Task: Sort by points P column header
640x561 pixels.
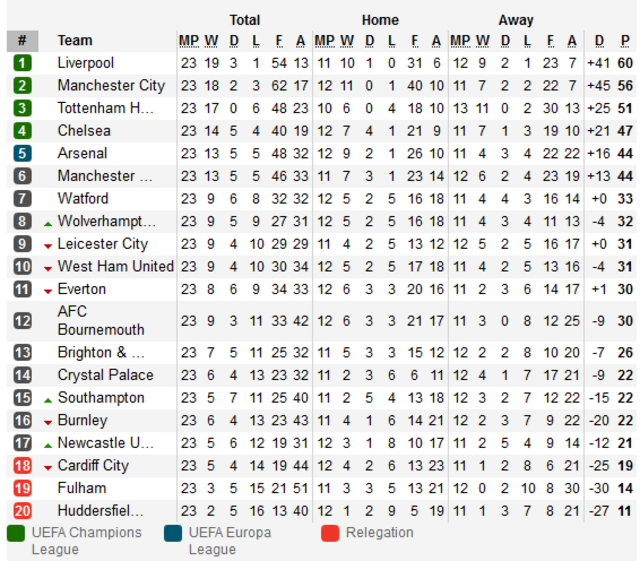Action: [625, 41]
